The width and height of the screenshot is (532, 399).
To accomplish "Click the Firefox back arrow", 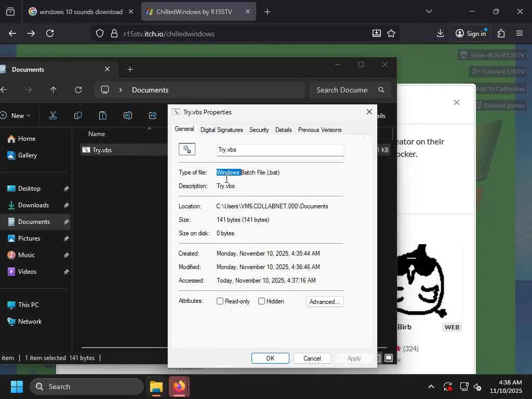I will pos(12,33).
